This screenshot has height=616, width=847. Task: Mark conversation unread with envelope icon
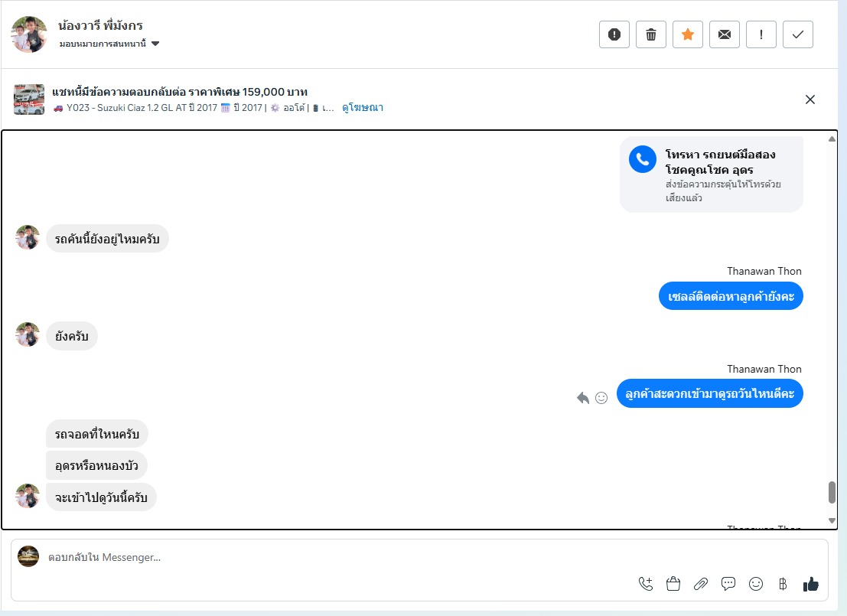725,34
